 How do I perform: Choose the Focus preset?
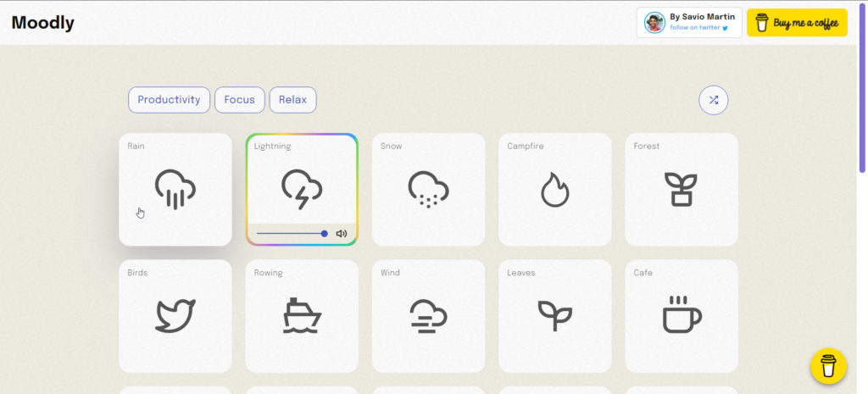(240, 100)
